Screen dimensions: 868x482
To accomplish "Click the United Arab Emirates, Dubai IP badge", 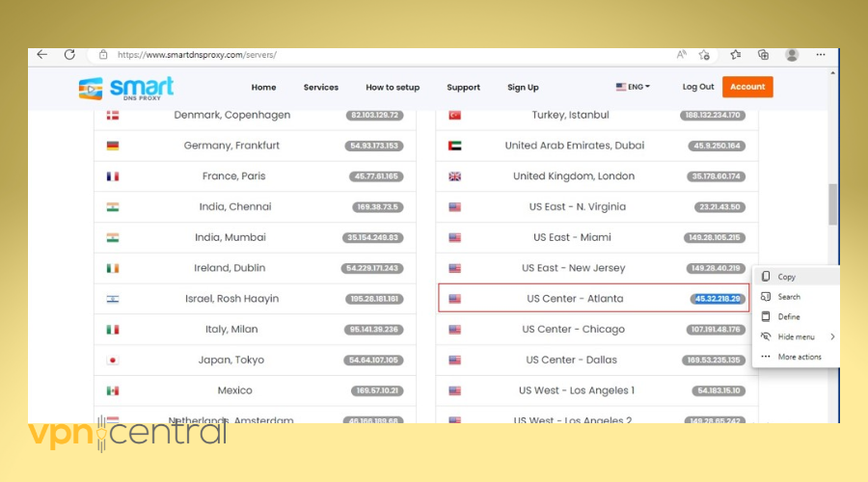I will 717,146.
